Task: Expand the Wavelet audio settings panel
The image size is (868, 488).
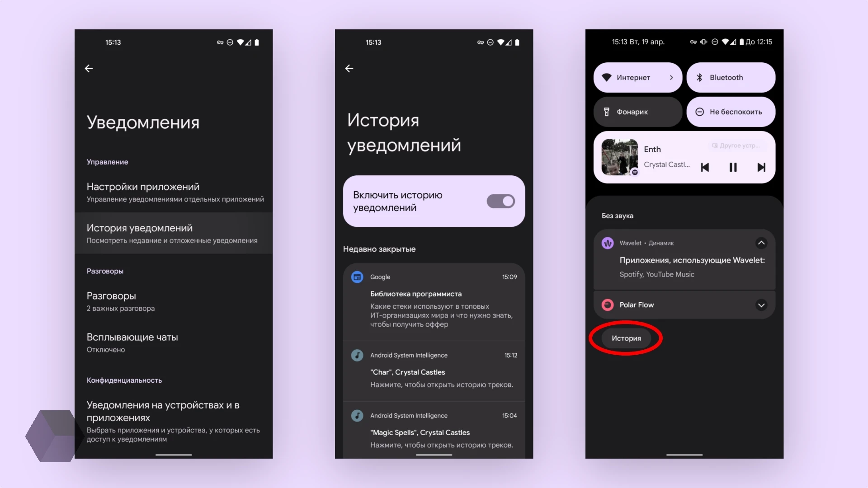Action: [x=761, y=243]
